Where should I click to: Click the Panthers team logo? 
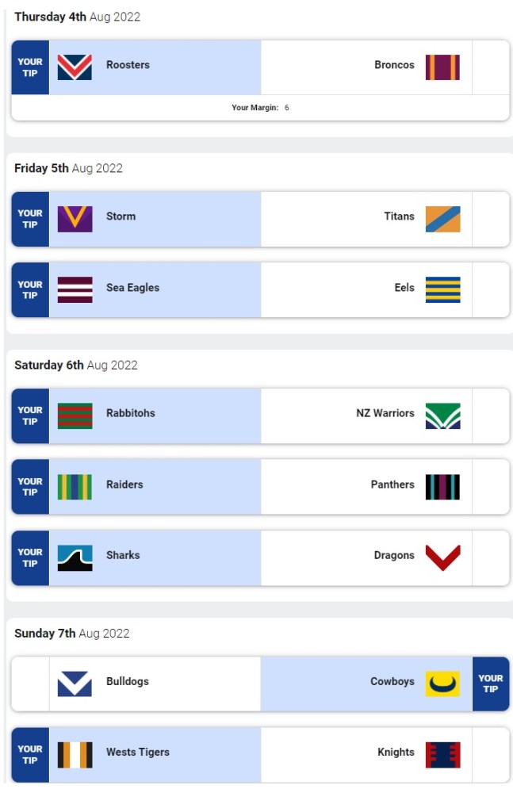point(442,487)
